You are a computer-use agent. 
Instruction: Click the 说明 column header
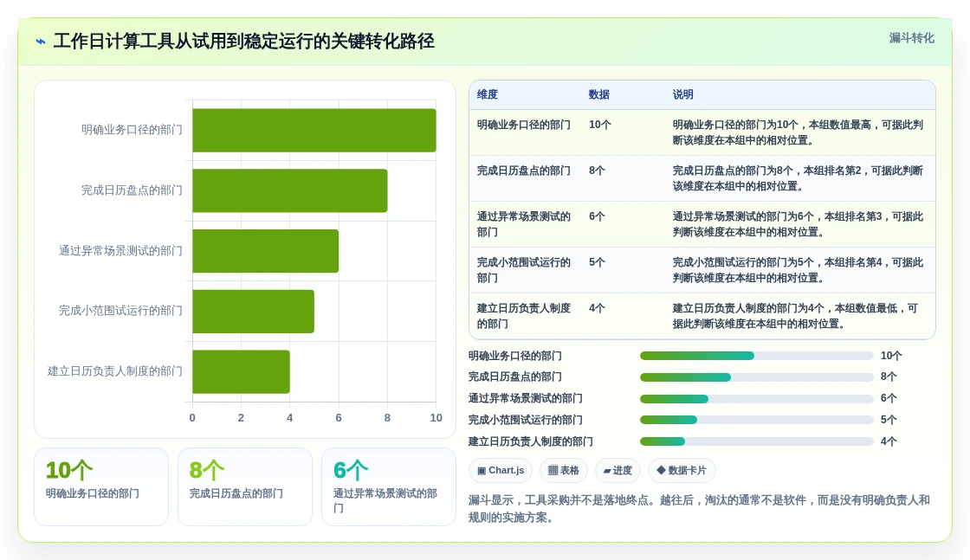[683, 94]
